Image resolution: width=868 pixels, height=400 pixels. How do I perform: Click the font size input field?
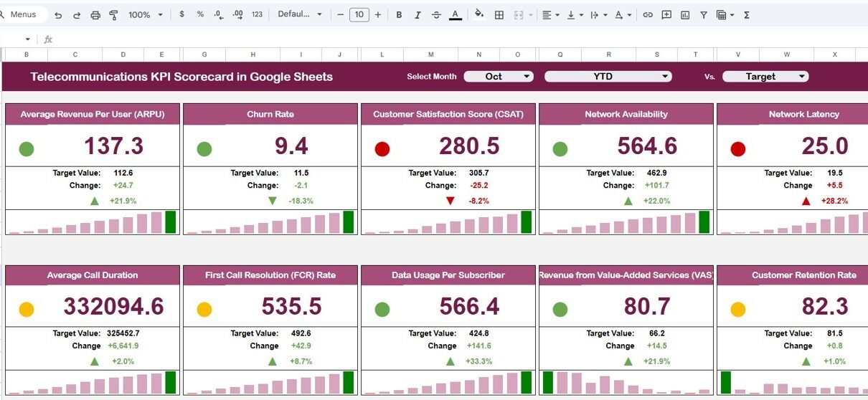pos(359,14)
